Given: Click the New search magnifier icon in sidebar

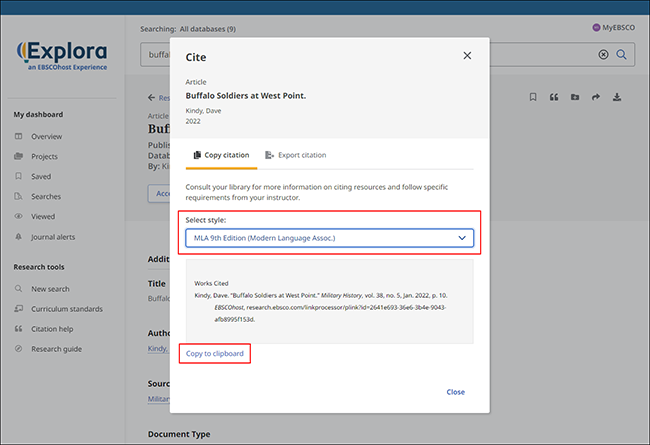Looking at the screenshot, I should click(x=18, y=288).
